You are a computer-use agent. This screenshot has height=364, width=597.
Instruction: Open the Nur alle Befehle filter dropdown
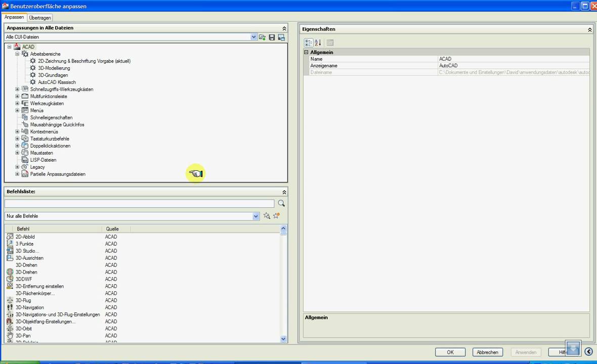tap(256, 216)
